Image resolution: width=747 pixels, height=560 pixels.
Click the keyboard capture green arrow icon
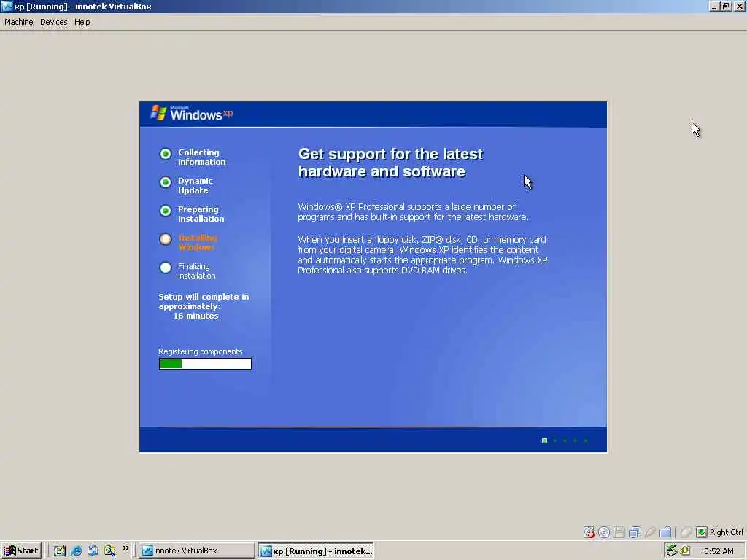click(x=701, y=532)
